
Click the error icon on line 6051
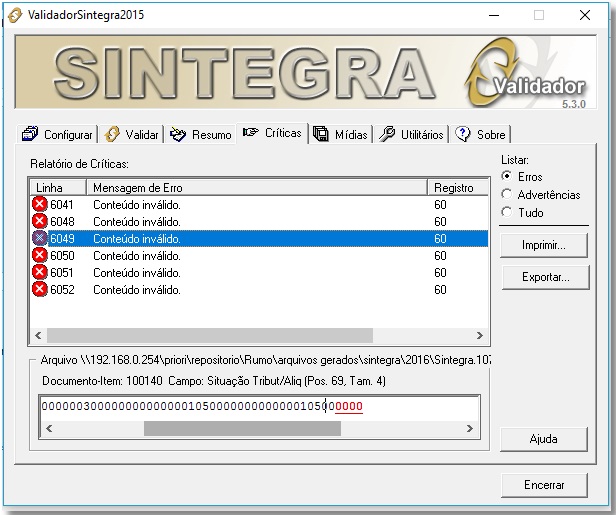tap(39, 272)
